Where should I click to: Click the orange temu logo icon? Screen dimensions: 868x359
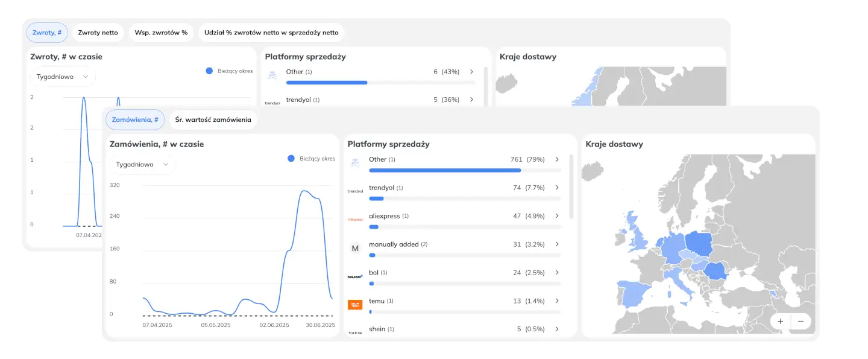pos(355,305)
